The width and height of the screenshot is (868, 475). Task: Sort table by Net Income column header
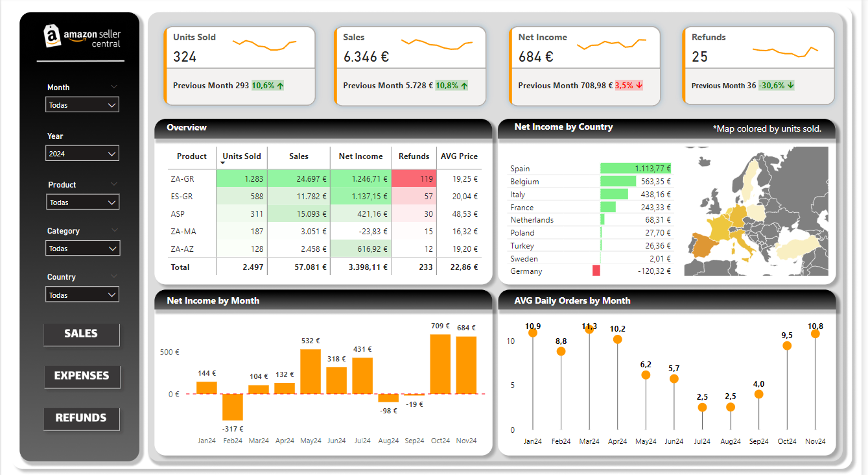click(x=360, y=156)
